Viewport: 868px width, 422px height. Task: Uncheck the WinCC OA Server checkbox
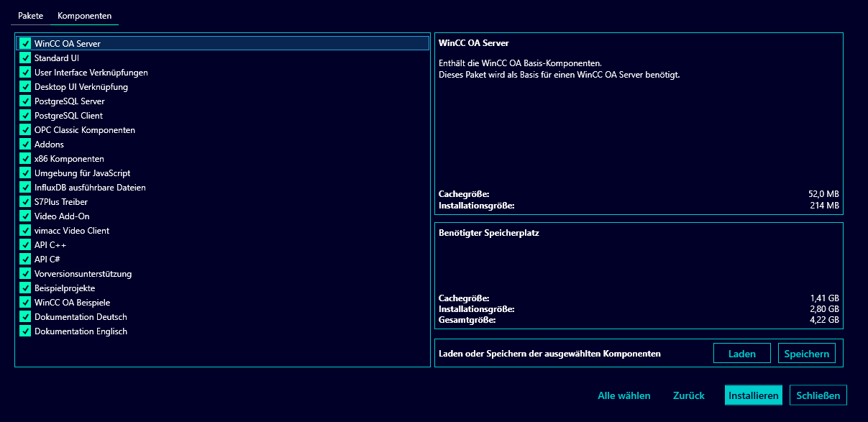(x=25, y=44)
